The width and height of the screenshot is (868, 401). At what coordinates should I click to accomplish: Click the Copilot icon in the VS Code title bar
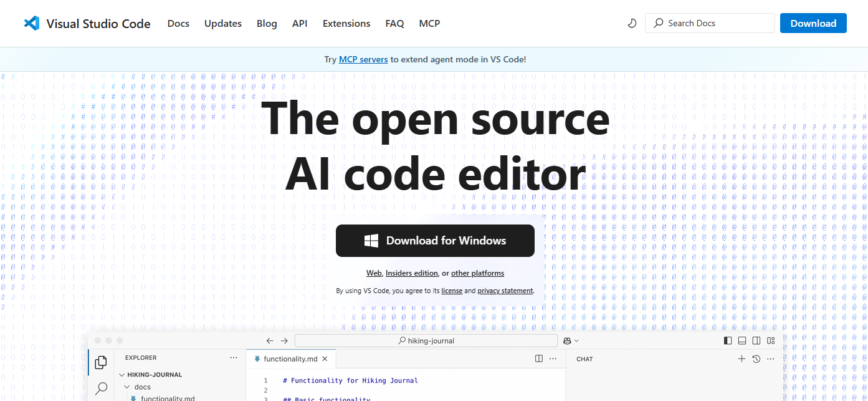(567, 341)
